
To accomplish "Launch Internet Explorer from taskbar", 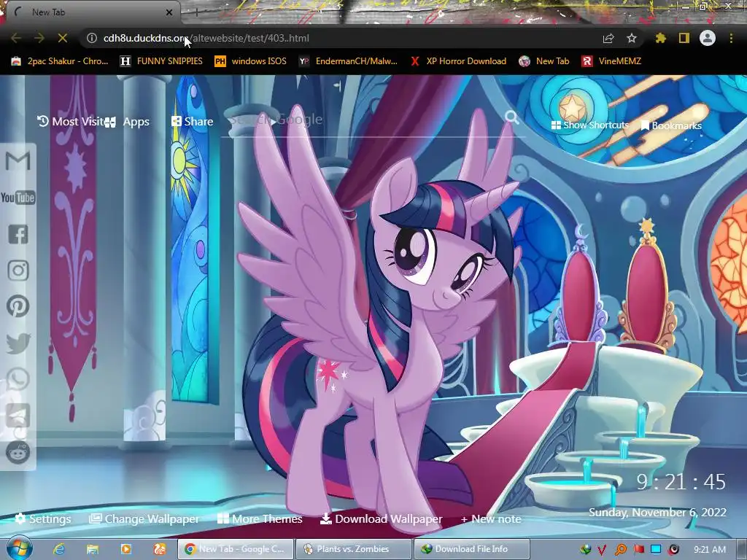I will 59,549.
